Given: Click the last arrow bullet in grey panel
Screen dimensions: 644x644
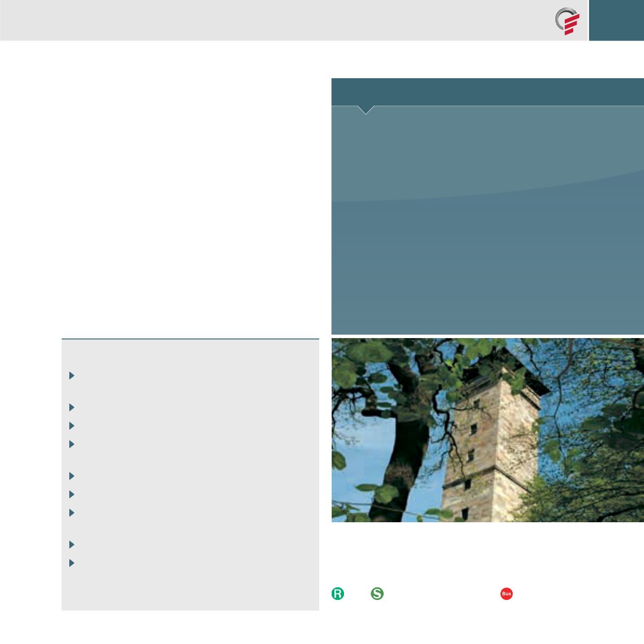Looking at the screenshot, I should tap(71, 563).
